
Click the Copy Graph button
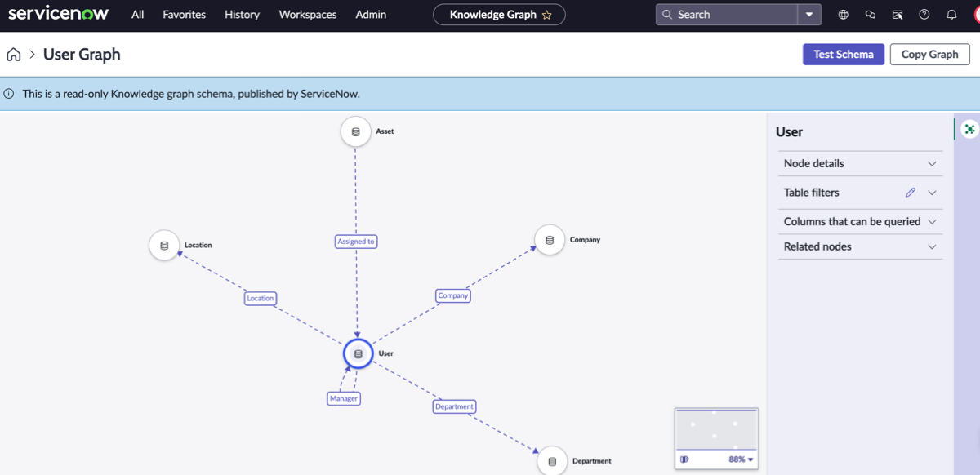tap(929, 55)
